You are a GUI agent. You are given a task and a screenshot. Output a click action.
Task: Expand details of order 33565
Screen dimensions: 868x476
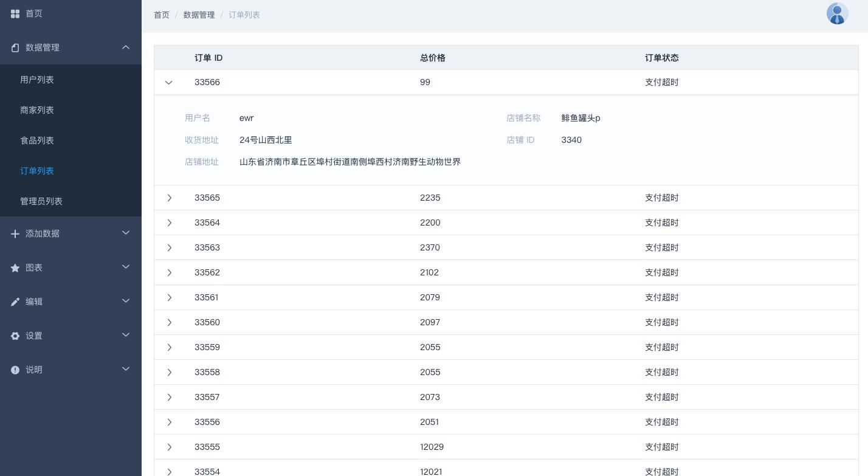click(170, 198)
